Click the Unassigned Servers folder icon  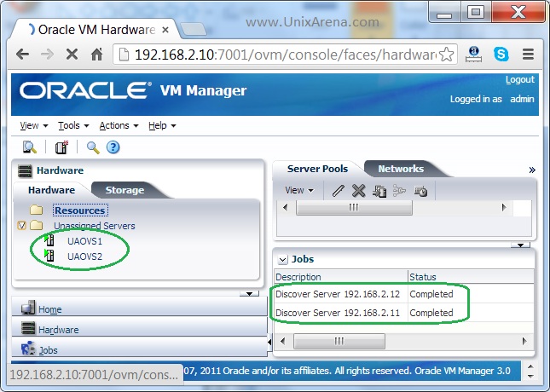click(36, 225)
